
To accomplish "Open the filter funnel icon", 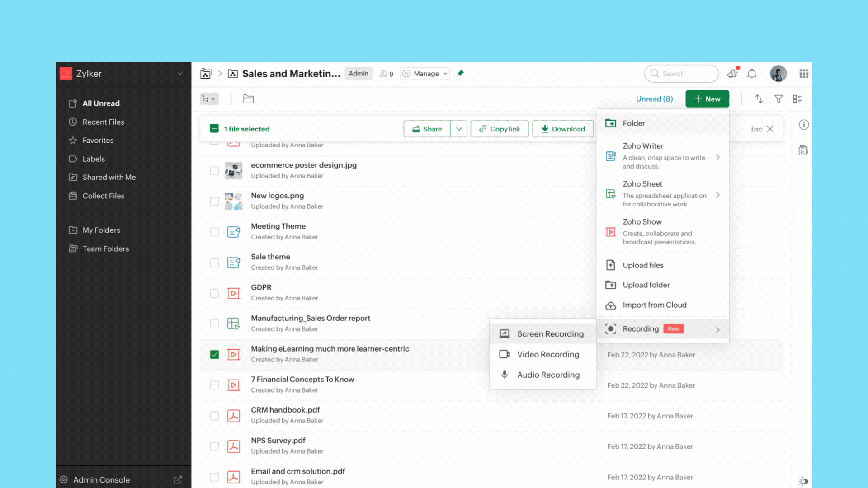I will tap(778, 99).
